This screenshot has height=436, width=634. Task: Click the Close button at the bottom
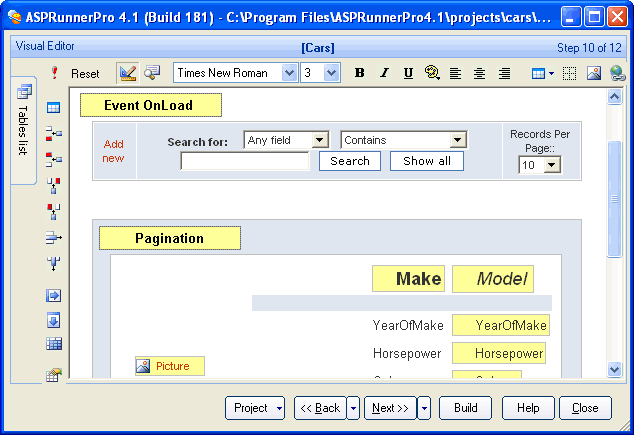(x=585, y=408)
